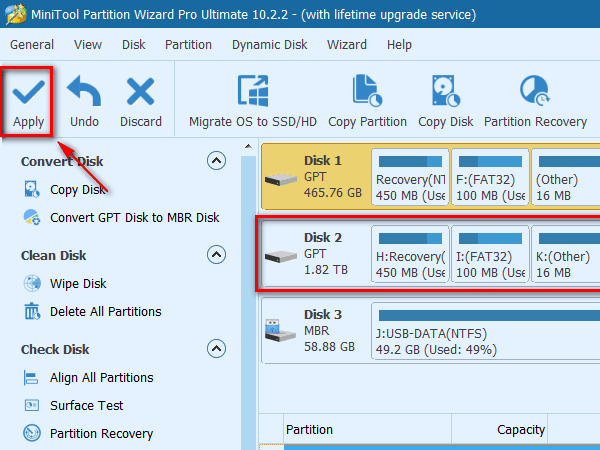Start Partition Recovery from toolbar

[535, 101]
